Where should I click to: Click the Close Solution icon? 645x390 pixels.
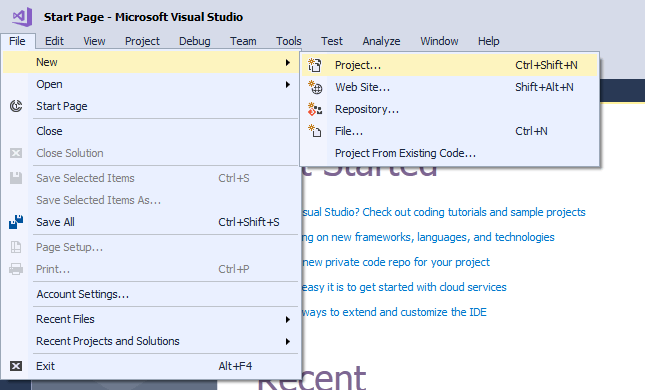tap(16, 153)
